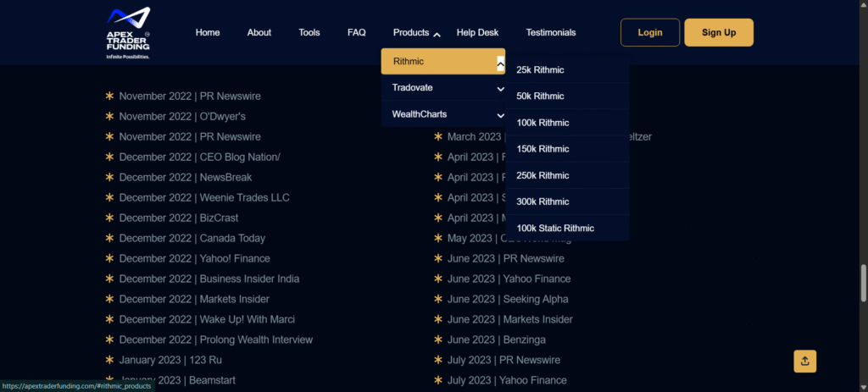Open December 2022 Yahoo! Finance article
This screenshot has height=392, width=868.
pyautogui.click(x=194, y=258)
